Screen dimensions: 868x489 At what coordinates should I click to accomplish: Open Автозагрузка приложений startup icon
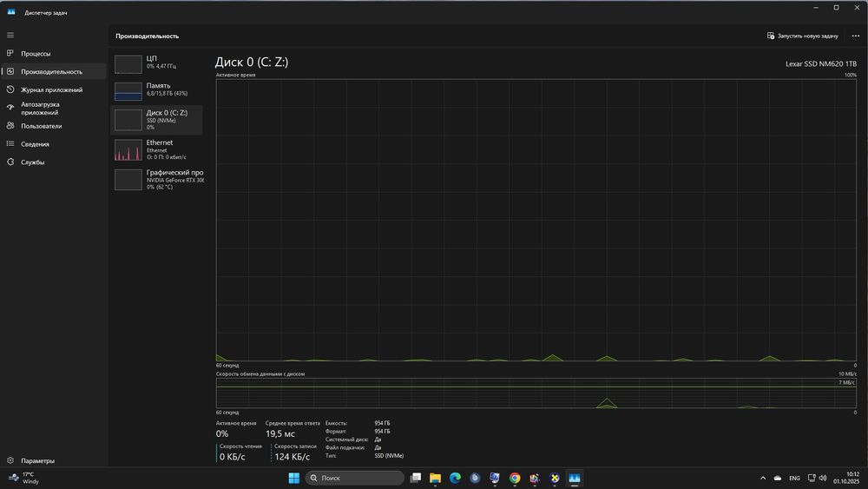tap(10, 108)
